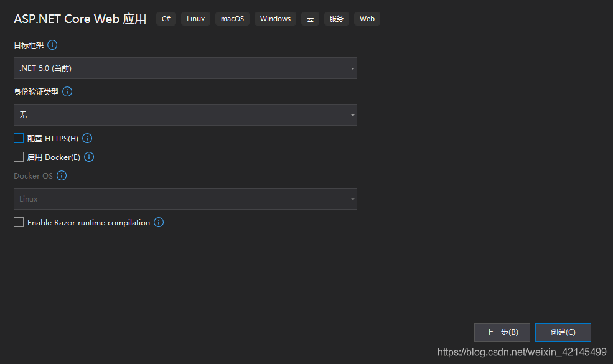Open the 身份验证类型 dropdown showing 无
This screenshot has height=364, width=613.
coord(185,114)
